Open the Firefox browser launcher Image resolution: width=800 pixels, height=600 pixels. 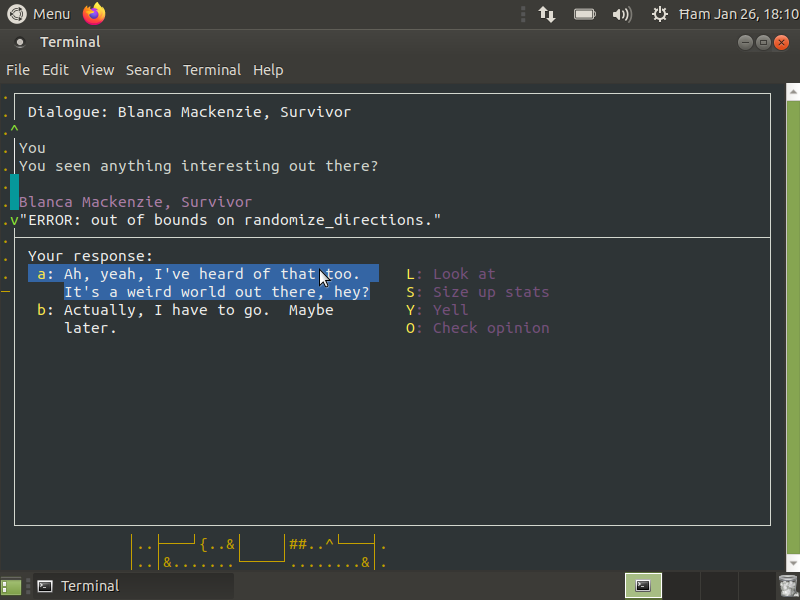pyautogui.click(x=94, y=14)
